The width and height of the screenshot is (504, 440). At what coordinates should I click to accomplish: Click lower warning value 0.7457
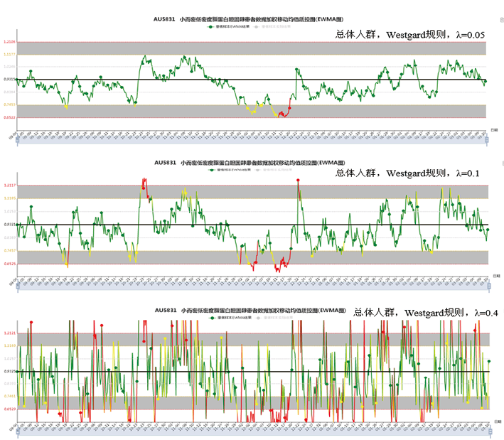point(10,251)
